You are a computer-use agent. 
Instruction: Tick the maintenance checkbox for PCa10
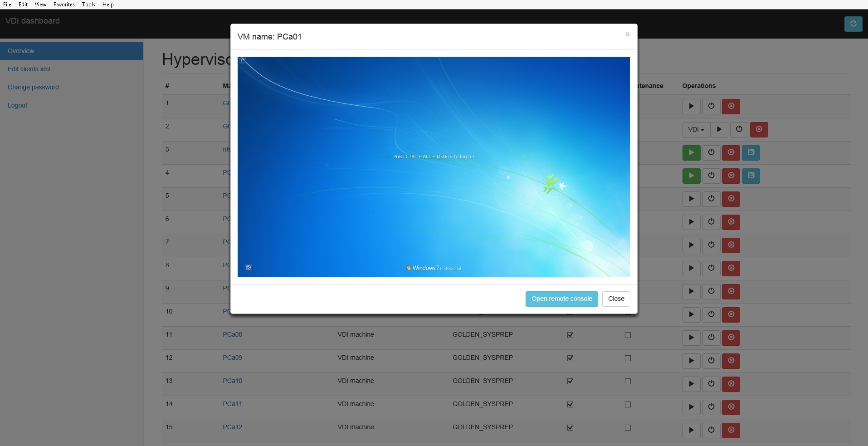click(x=628, y=382)
